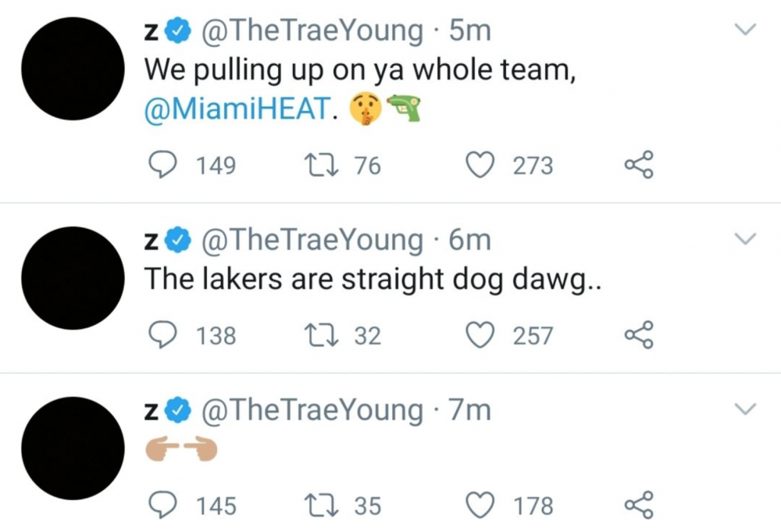781x532 pixels.
Task: Like the pointing fingers emoji tweet
Action: point(480,505)
